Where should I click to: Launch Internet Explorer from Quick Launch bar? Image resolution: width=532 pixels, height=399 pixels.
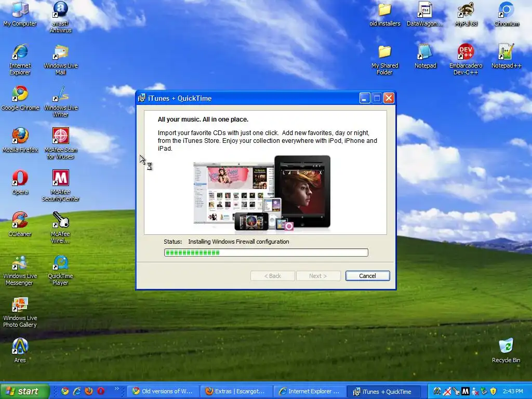(x=77, y=391)
